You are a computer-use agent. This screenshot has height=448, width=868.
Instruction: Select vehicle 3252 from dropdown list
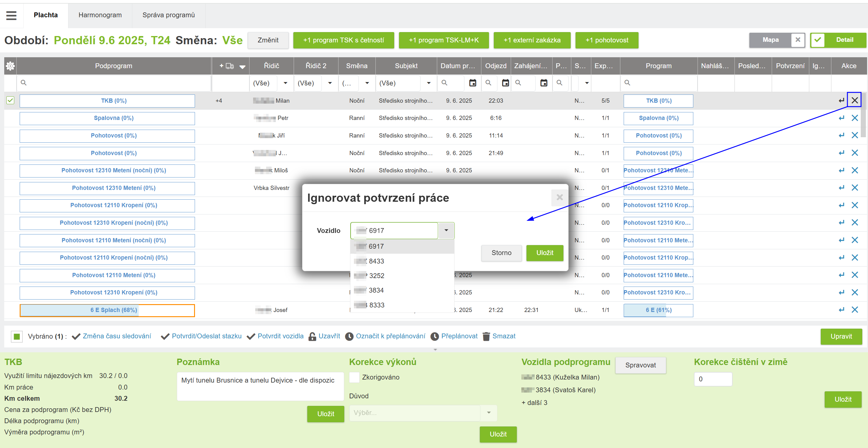coord(376,276)
